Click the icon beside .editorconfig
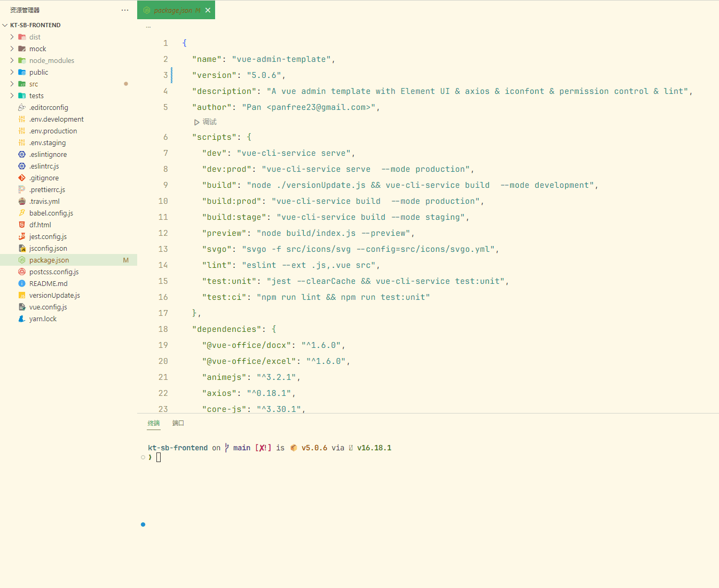The width and height of the screenshot is (719, 588). click(22, 107)
